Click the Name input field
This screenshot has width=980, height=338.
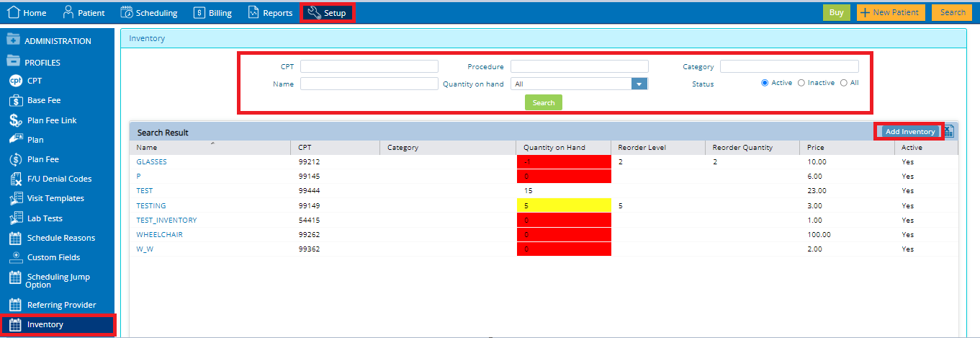(369, 84)
